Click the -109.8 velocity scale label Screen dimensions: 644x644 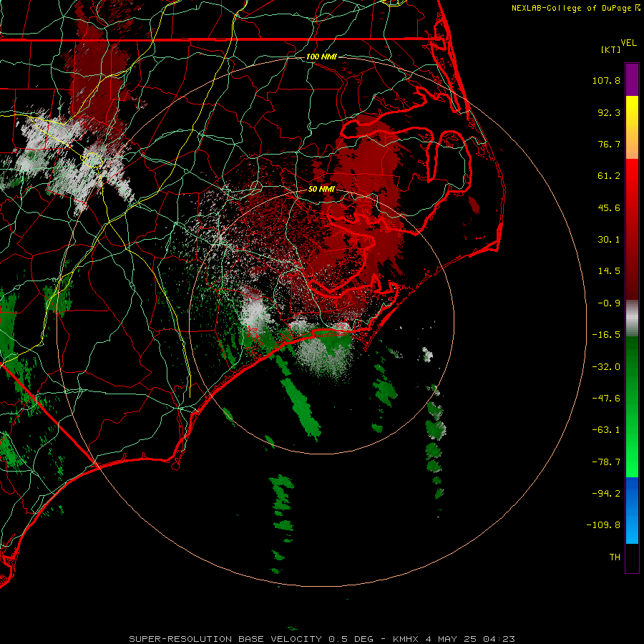[x=603, y=525]
